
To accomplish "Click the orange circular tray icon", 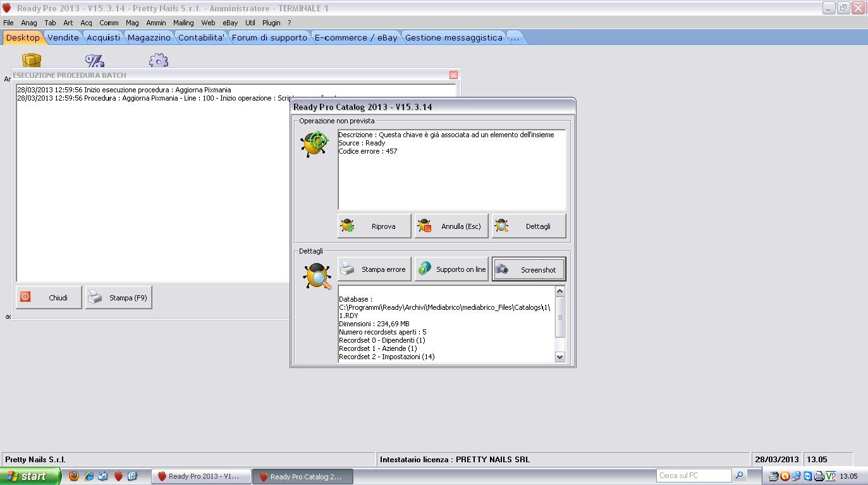I will point(785,476).
